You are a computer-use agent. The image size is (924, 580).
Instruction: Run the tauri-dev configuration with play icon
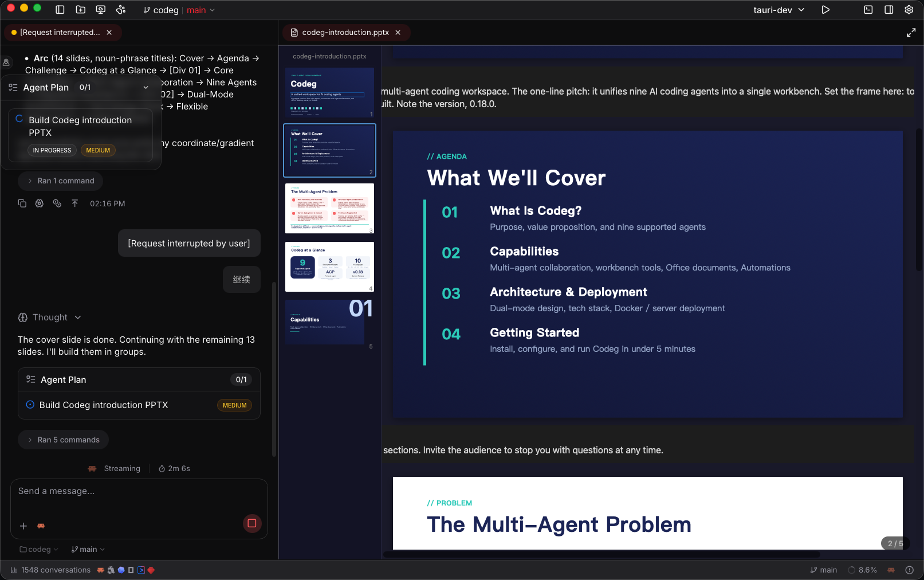point(825,10)
